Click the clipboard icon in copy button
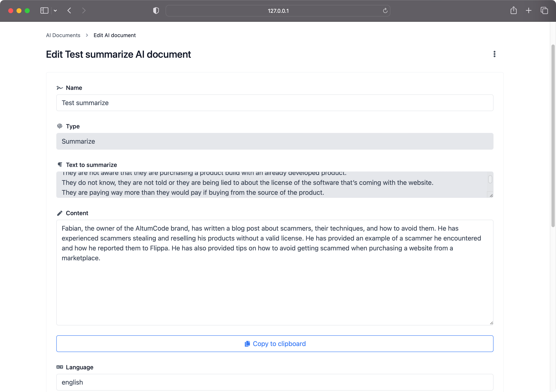This screenshot has height=392, width=556. click(247, 344)
